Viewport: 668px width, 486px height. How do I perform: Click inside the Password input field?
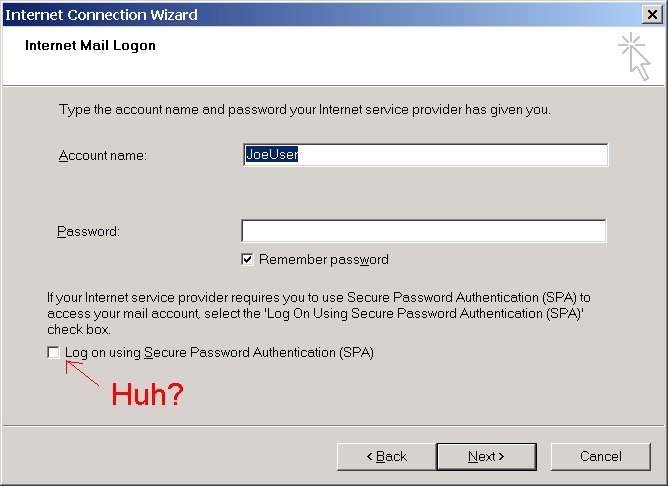click(423, 231)
